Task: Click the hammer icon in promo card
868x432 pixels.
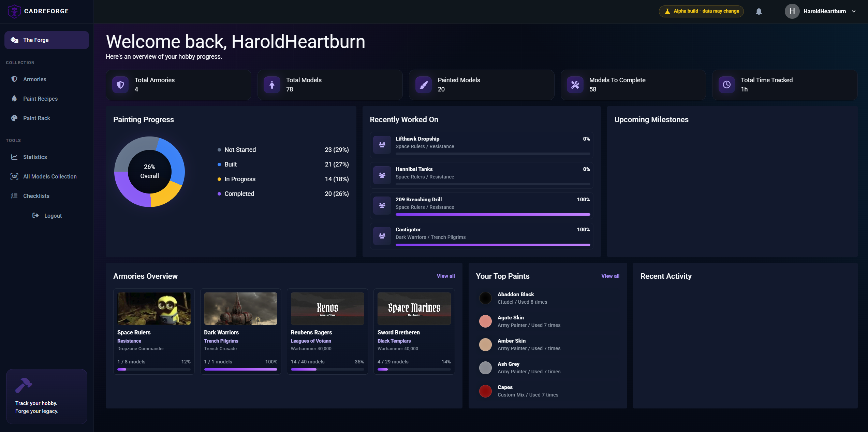Action: point(24,385)
